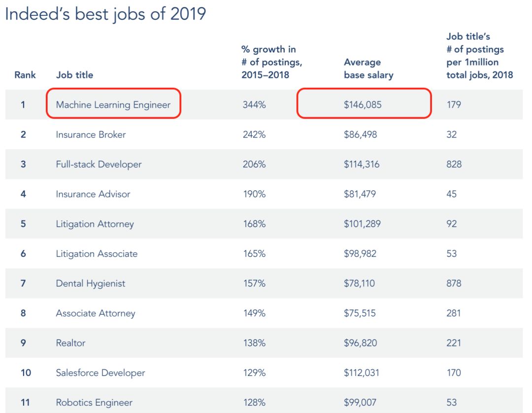This screenshot has width=532, height=413.
Task: Click the Indeed's best jobs of 2019 heading
Action: (105, 14)
